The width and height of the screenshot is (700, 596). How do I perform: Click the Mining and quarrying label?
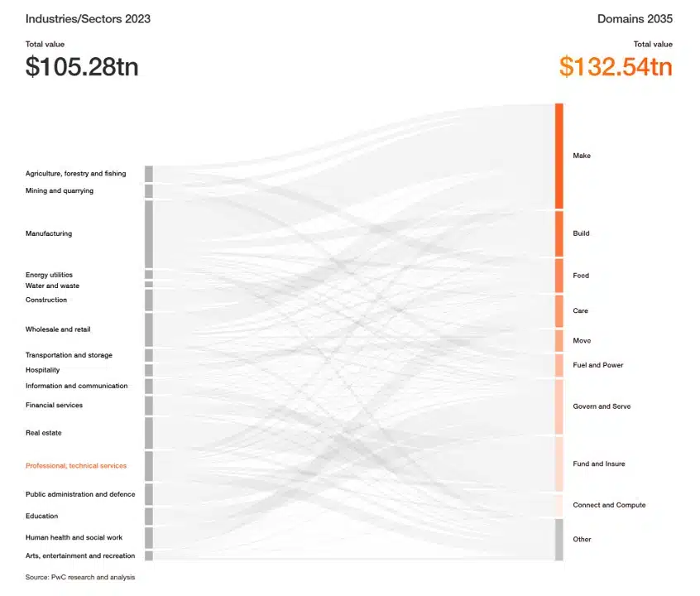[x=60, y=190]
